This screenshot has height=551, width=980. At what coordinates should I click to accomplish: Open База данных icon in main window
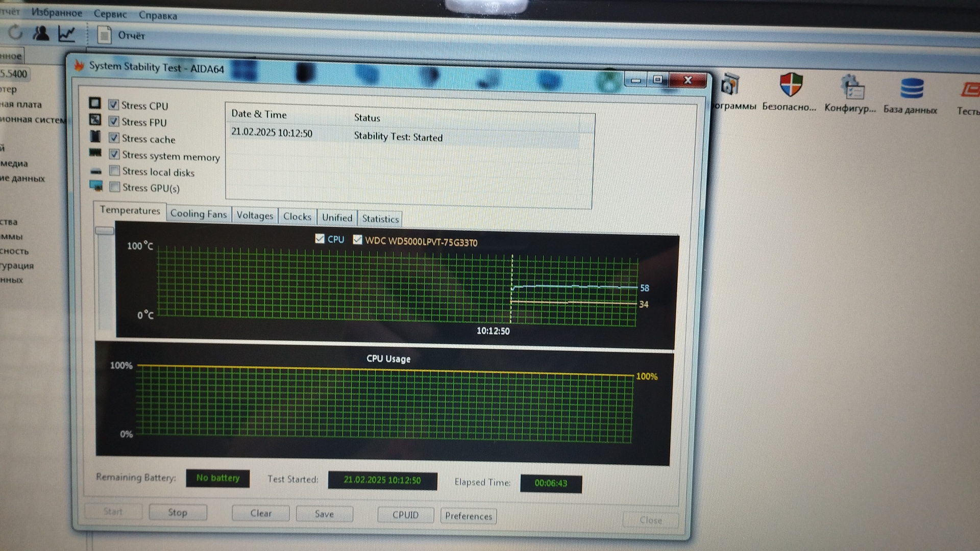(912, 88)
